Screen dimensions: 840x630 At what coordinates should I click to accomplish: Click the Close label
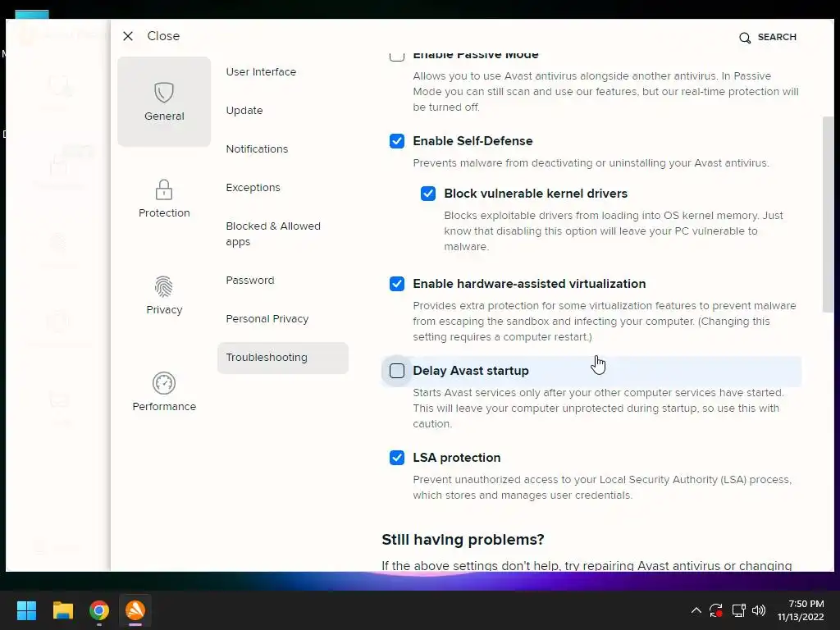(163, 36)
